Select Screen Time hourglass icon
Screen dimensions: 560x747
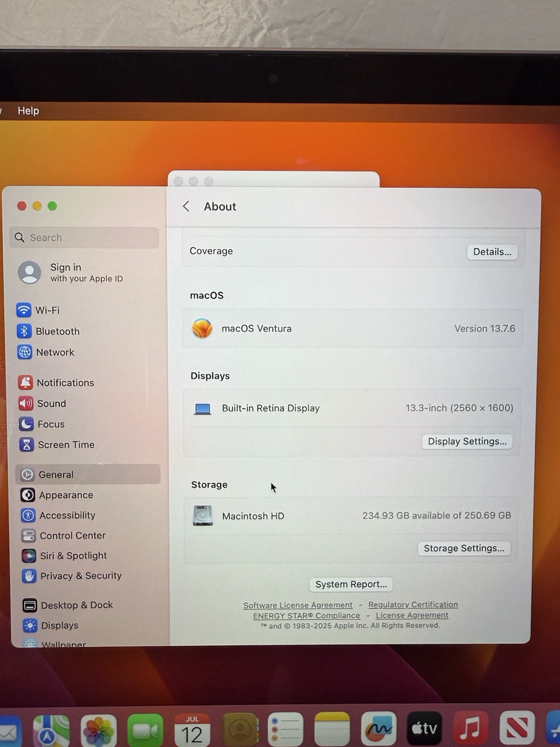tap(27, 444)
